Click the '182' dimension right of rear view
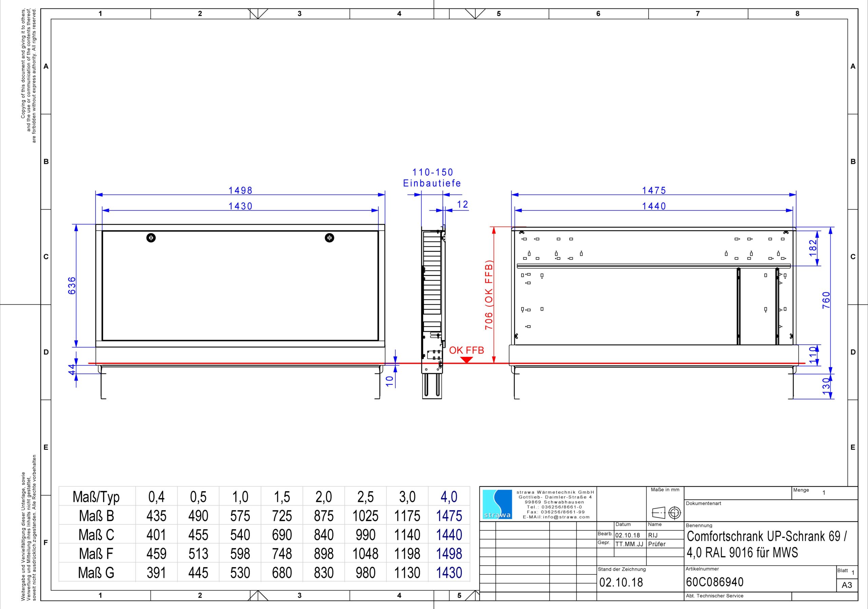This screenshot has height=609, width=868. pos(813,248)
